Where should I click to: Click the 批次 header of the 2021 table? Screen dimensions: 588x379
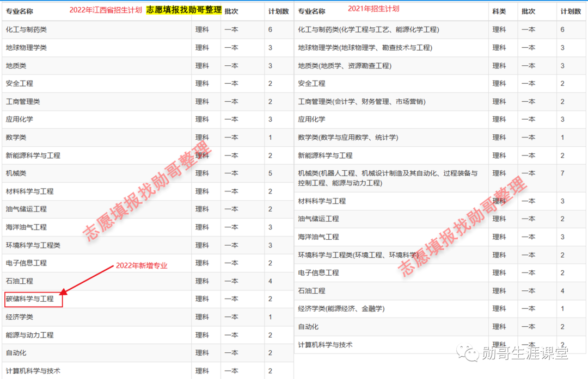pyautogui.click(x=528, y=11)
